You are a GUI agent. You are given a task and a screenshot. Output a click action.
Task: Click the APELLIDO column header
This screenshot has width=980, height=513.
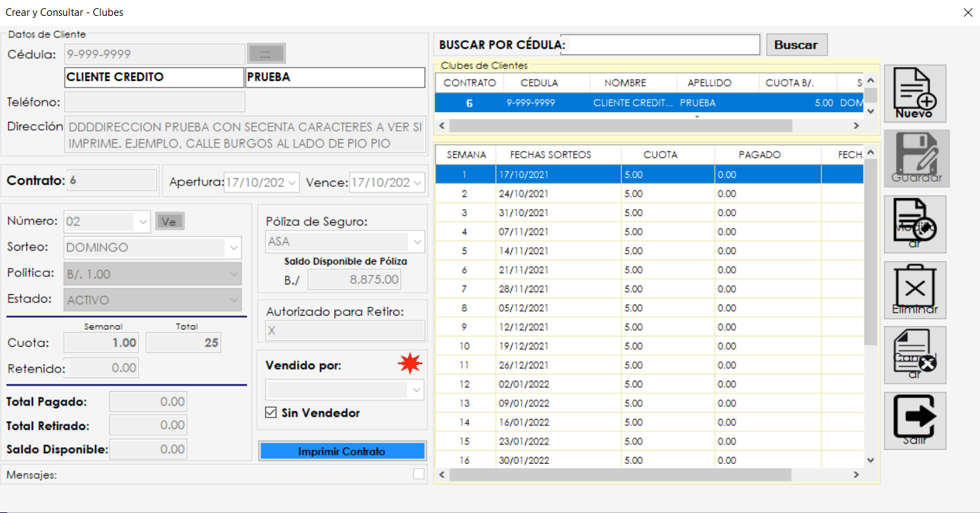tap(718, 83)
